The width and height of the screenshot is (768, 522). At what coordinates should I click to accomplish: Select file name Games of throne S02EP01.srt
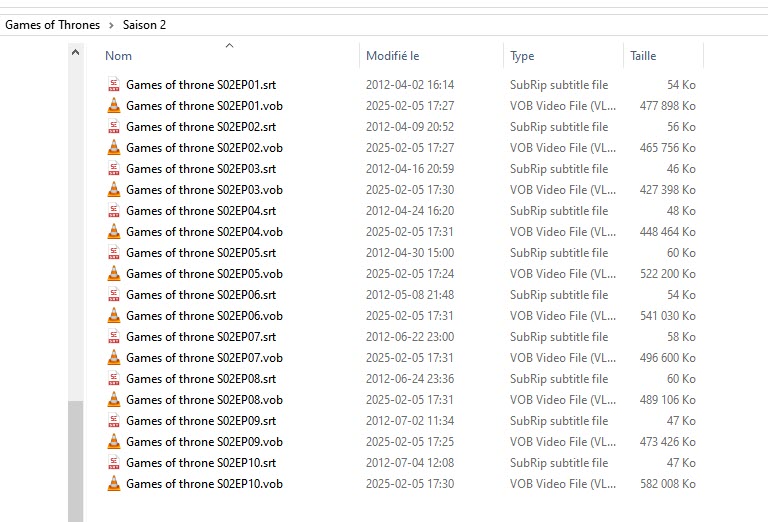[201, 85]
